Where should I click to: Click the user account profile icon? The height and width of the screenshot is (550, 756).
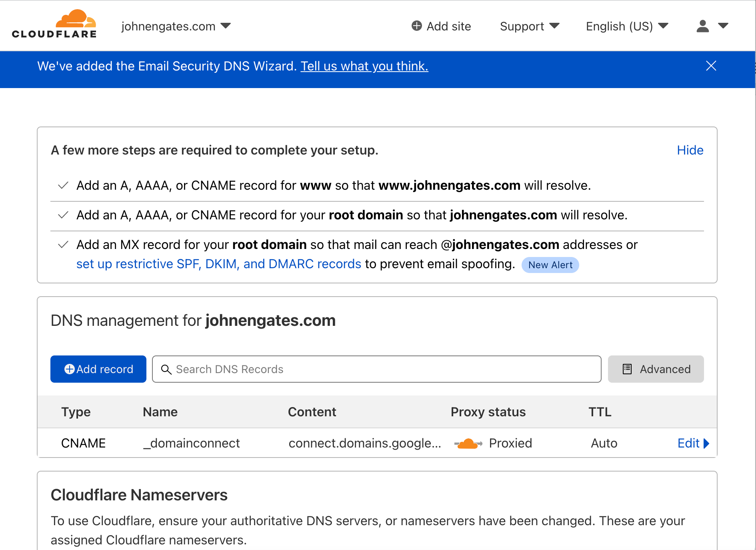(x=702, y=26)
